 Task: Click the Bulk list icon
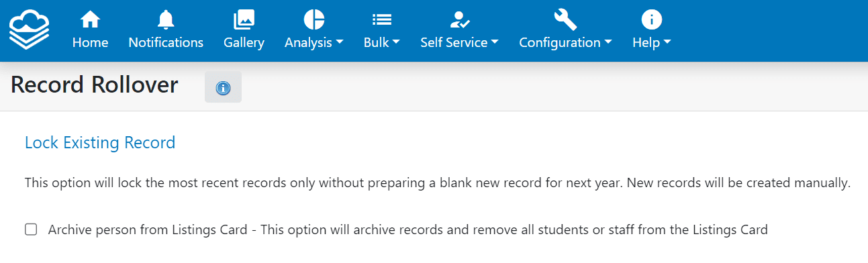(x=382, y=20)
